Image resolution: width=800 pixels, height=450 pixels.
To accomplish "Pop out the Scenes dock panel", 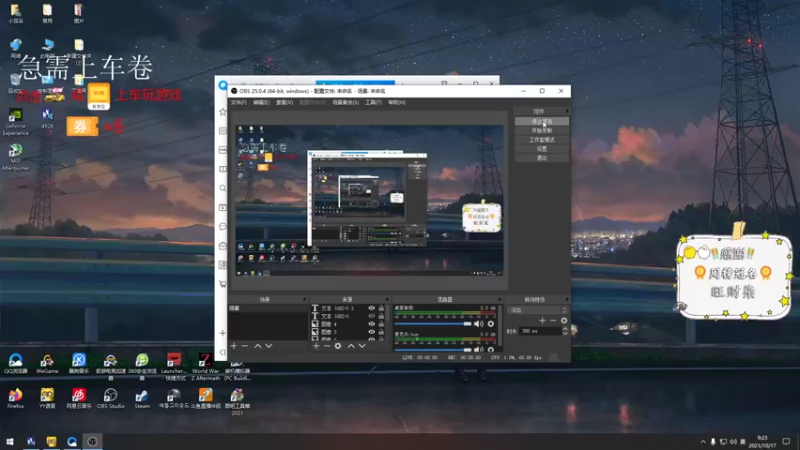I will [x=305, y=299].
